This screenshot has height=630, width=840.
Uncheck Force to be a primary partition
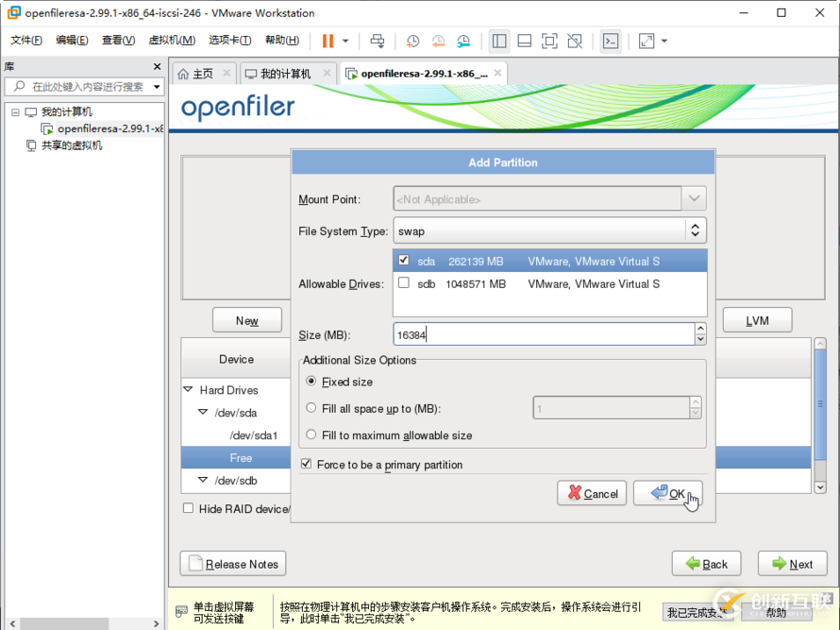coord(306,464)
